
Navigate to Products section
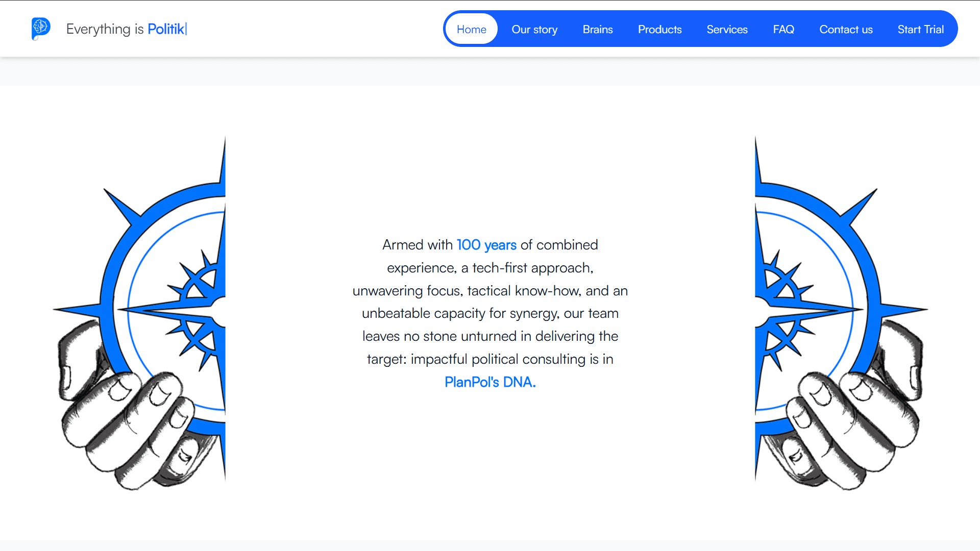(659, 30)
